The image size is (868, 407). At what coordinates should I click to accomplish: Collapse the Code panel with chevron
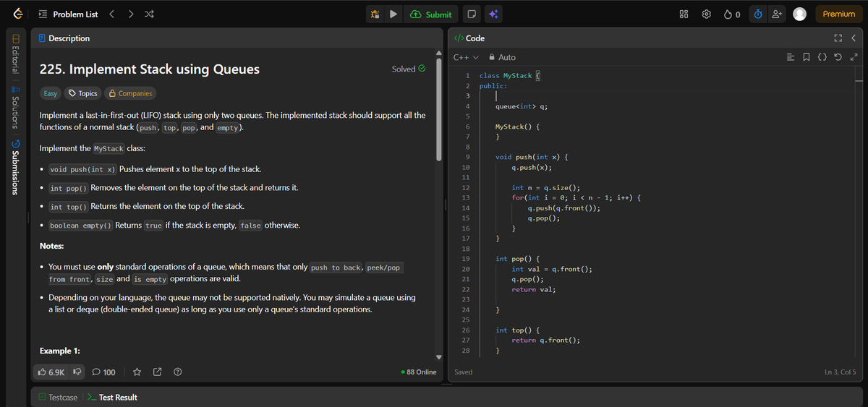(854, 38)
